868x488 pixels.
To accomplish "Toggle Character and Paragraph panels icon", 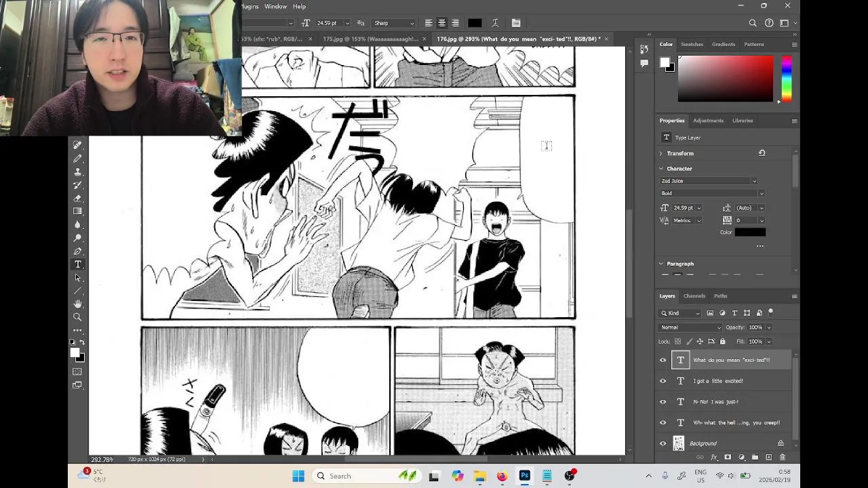I will pyautogui.click(x=516, y=23).
